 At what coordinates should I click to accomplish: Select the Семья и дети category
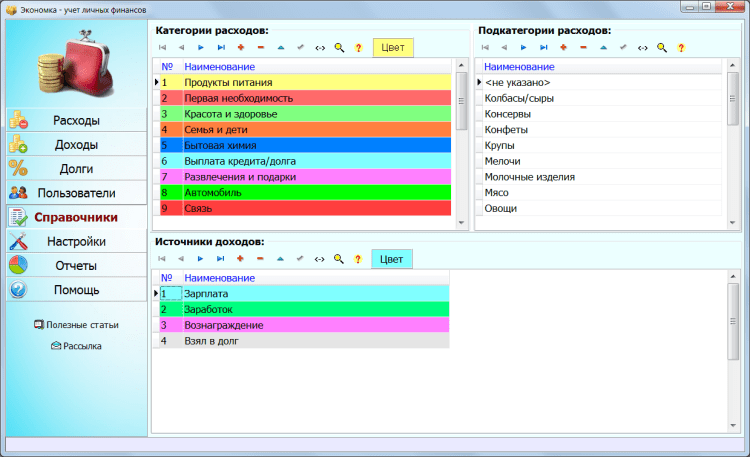coord(306,129)
